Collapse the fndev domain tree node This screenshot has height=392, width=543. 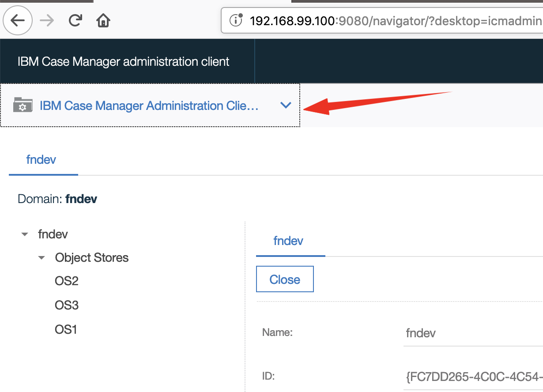coord(24,234)
